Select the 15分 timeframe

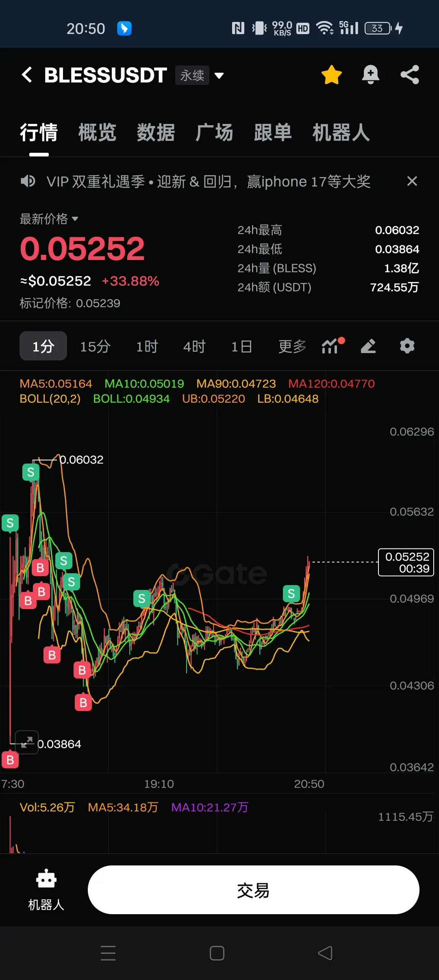[x=95, y=347]
